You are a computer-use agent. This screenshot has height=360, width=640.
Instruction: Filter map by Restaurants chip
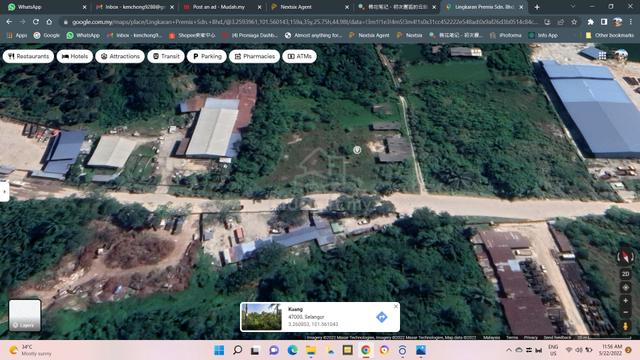click(x=28, y=56)
